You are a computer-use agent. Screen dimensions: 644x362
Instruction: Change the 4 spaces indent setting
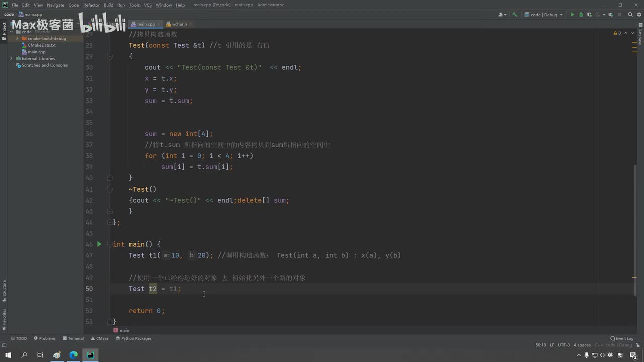pos(582,345)
